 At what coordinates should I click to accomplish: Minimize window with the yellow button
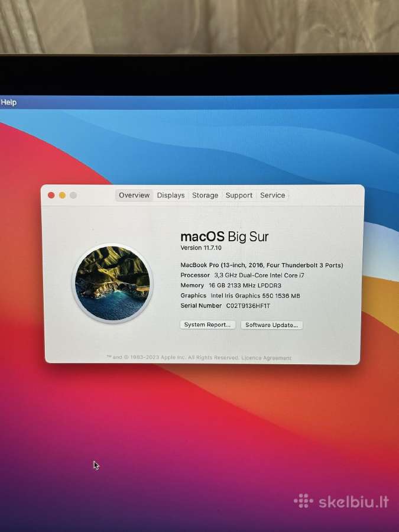coord(62,195)
